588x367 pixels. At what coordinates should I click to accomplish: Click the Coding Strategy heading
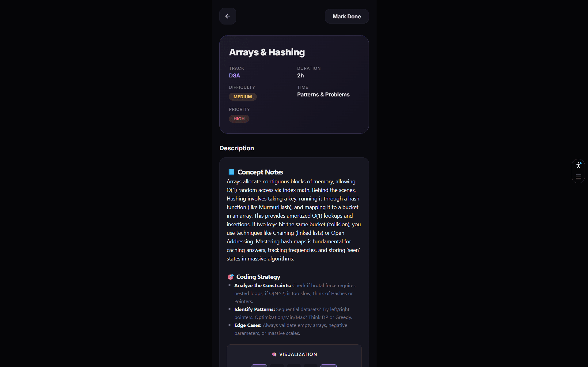click(258, 277)
